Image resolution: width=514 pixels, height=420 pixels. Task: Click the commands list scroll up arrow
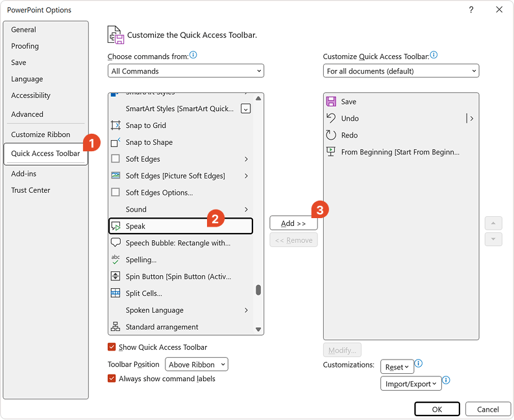[258, 98]
